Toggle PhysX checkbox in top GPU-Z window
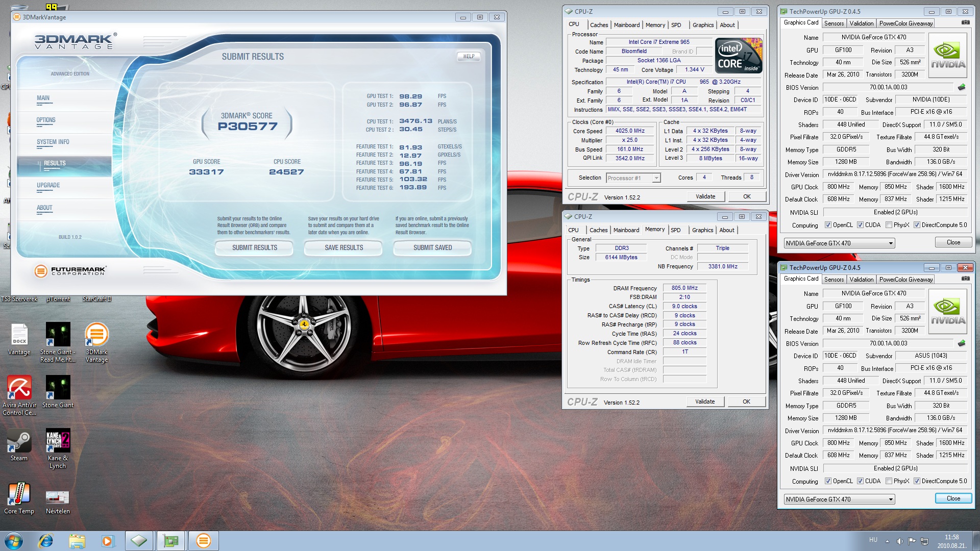 pos(889,225)
